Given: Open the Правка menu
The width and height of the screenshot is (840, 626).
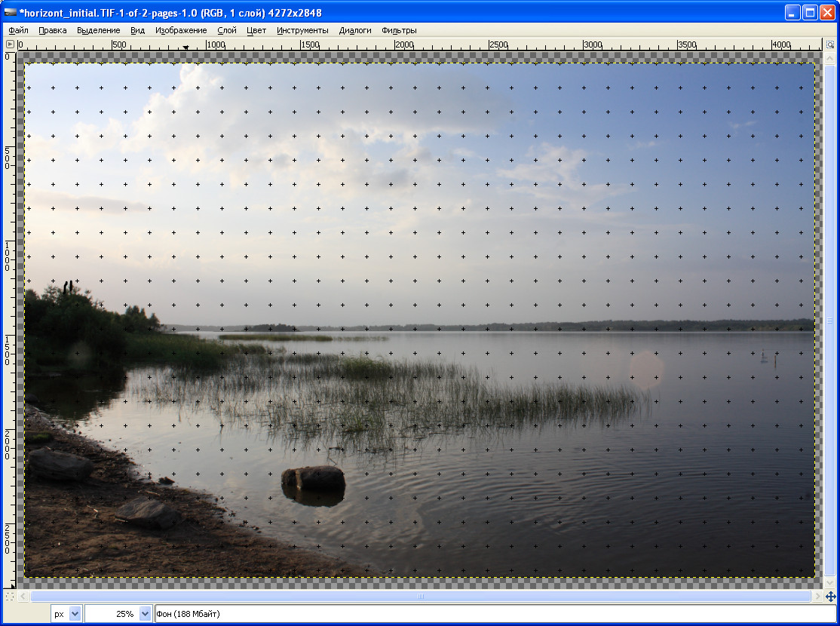Looking at the screenshot, I should tap(53, 30).
